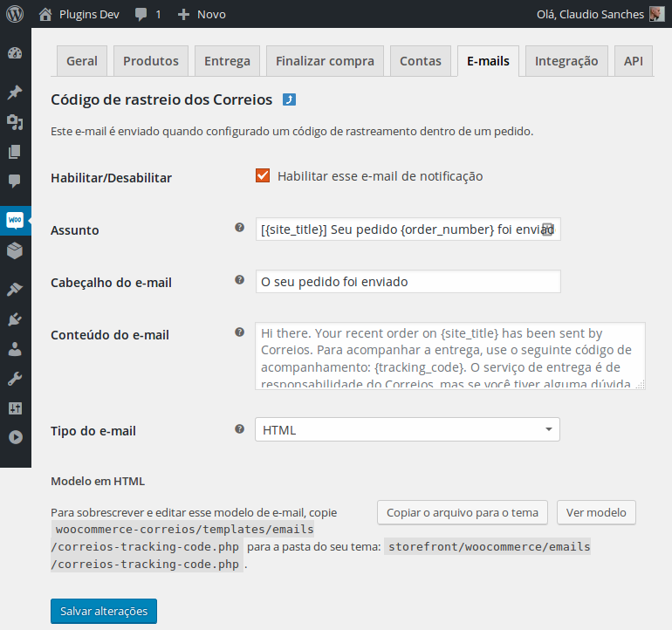672x630 pixels.
Task: Grab the textarea resize handle
Action: click(641, 385)
